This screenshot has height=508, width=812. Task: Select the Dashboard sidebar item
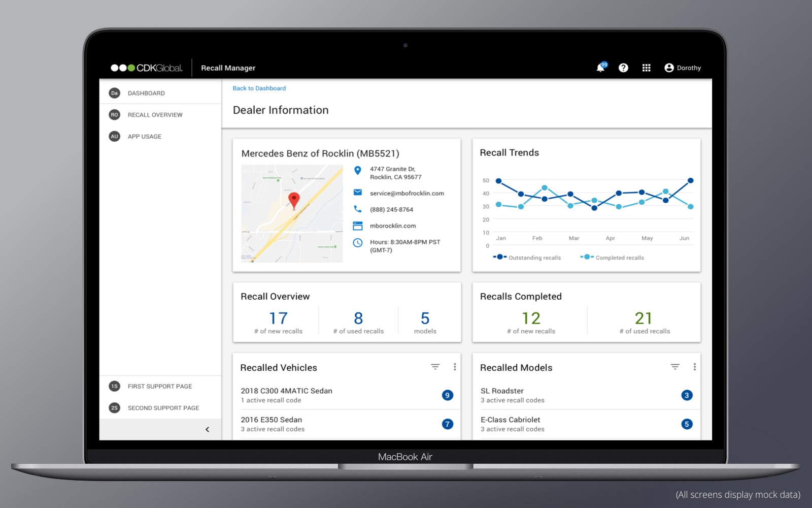pos(160,93)
